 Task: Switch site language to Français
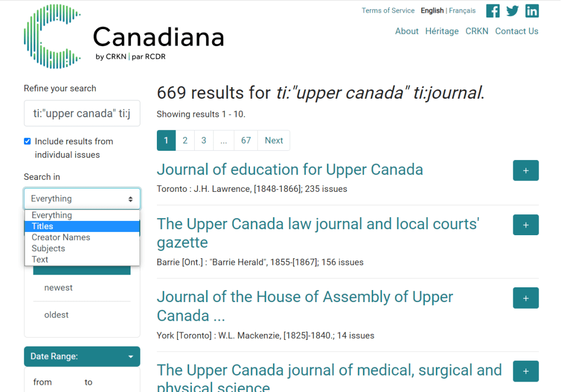tap(462, 10)
